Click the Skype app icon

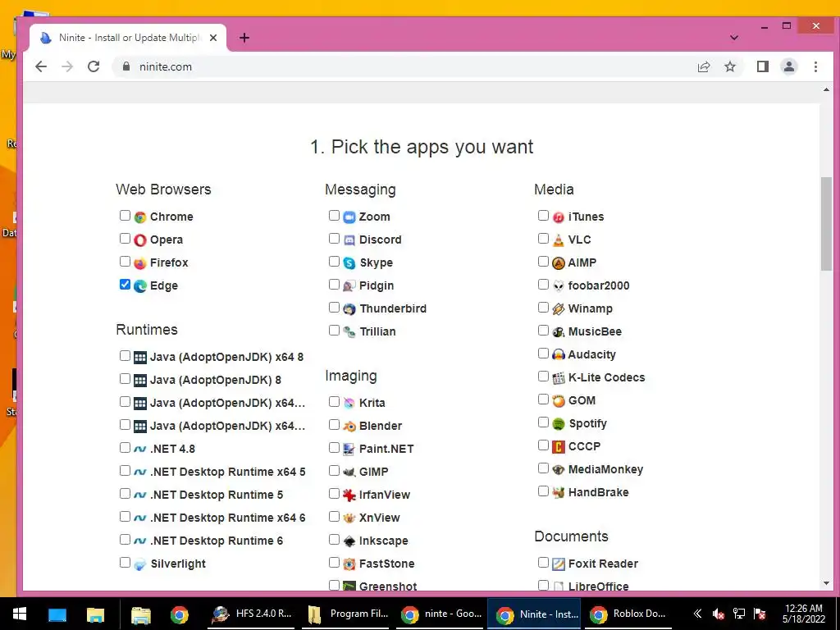pos(349,263)
